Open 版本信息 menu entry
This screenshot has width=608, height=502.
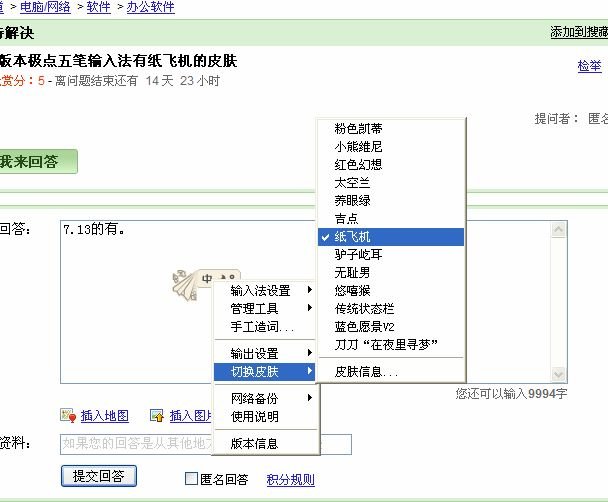pos(266,443)
